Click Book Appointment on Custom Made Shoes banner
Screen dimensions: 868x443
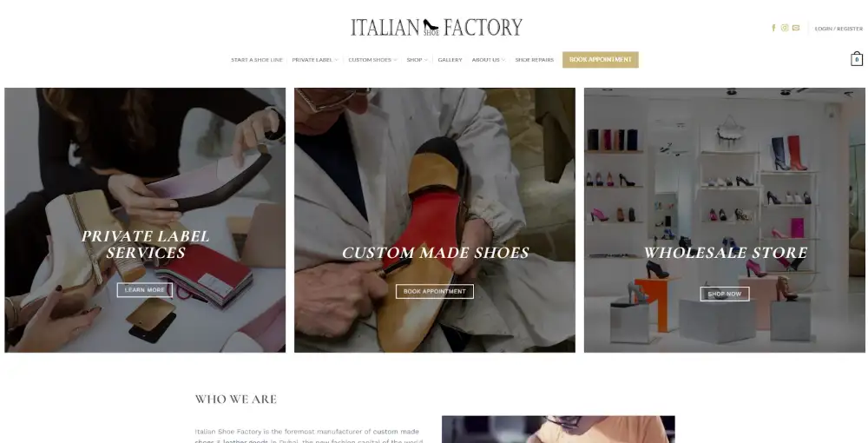click(x=435, y=291)
